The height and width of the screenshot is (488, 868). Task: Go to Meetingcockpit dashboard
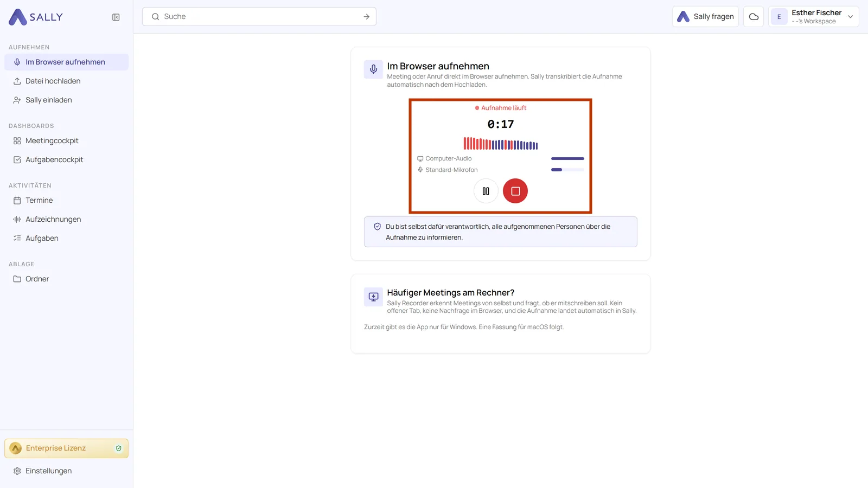pyautogui.click(x=67, y=141)
